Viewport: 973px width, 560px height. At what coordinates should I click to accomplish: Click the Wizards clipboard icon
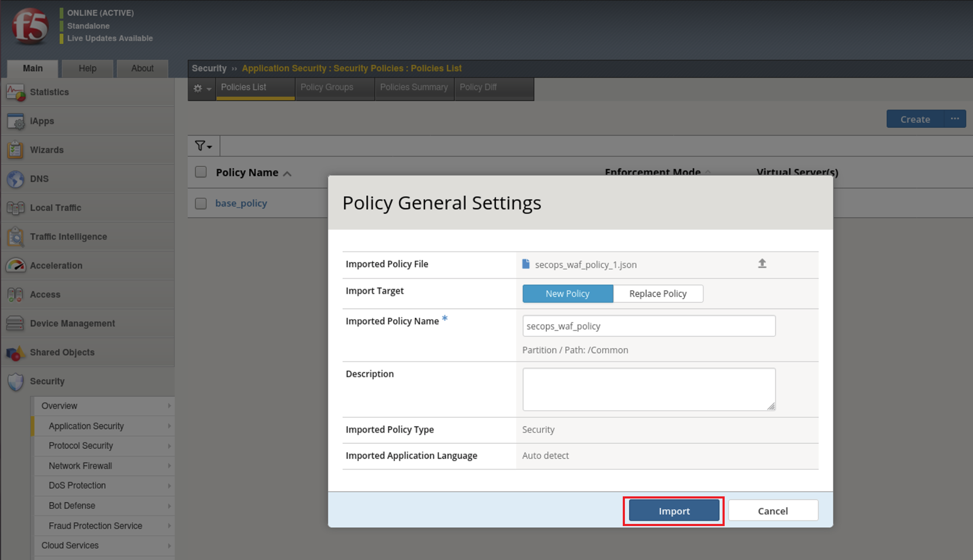point(15,150)
